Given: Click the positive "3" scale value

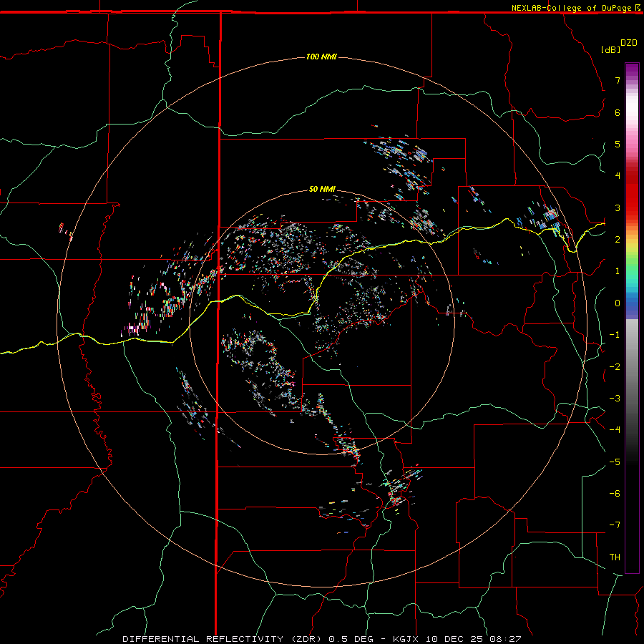Looking at the screenshot, I should [618, 208].
